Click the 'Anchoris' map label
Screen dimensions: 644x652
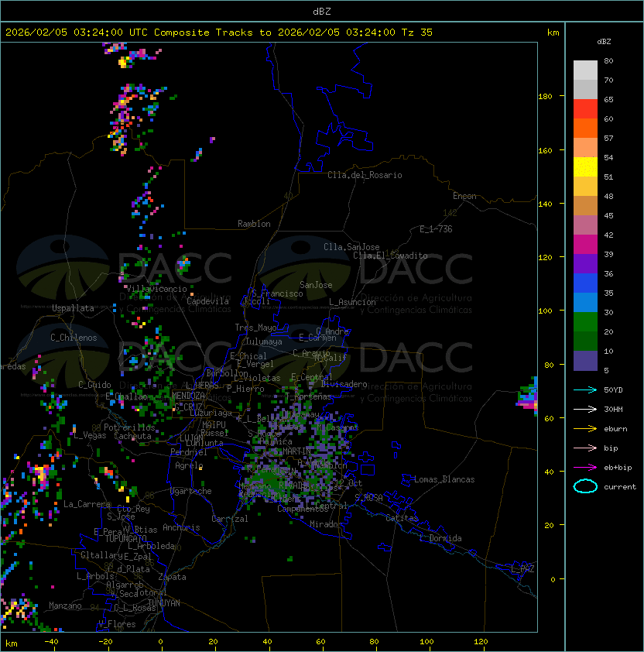[x=181, y=527]
